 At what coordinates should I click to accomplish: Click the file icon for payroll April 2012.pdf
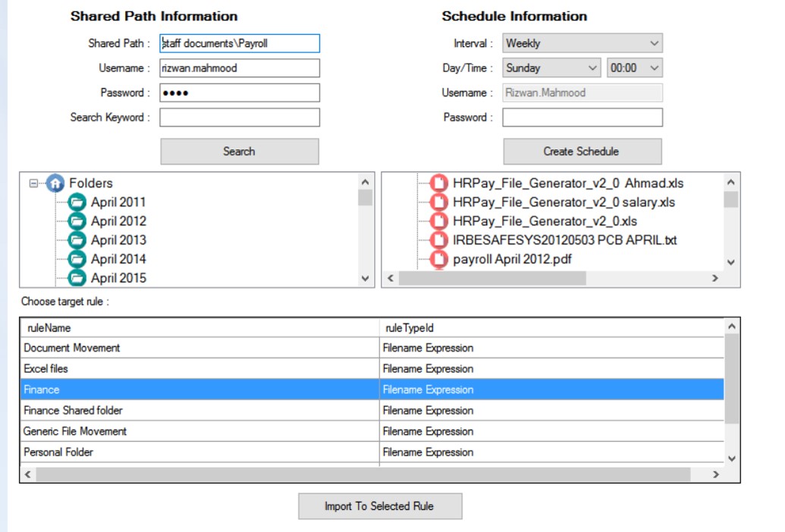[x=439, y=259]
